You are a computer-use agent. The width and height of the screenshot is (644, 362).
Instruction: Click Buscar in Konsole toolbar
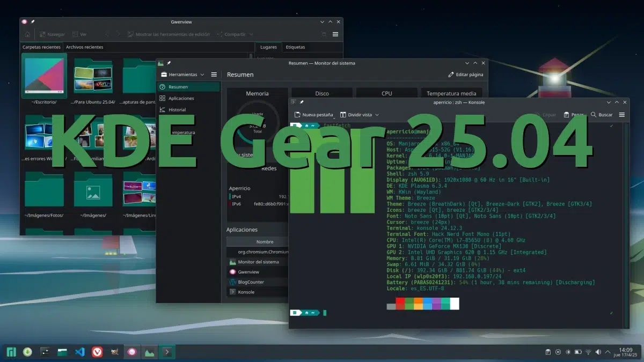pyautogui.click(x=601, y=115)
